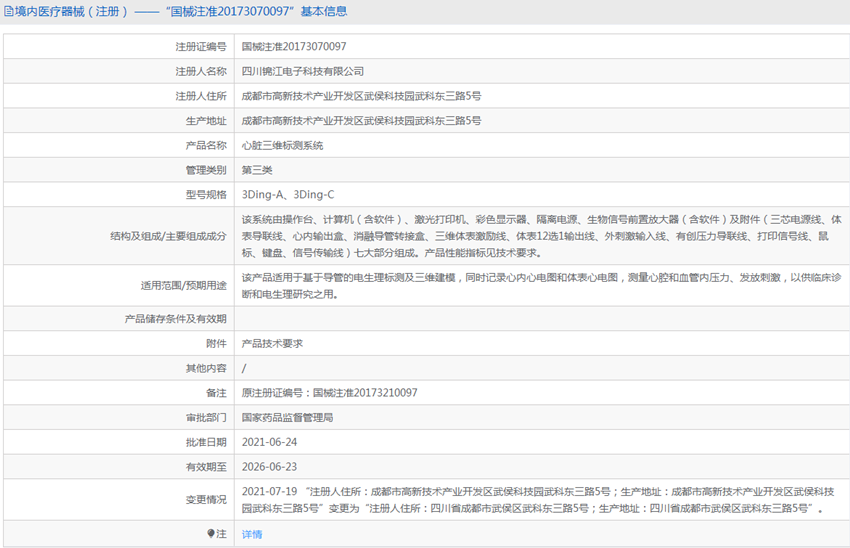Click the empty 产品储存条件及有效期 value cell
Viewport: 850px width, 548px height.
tap(540, 319)
